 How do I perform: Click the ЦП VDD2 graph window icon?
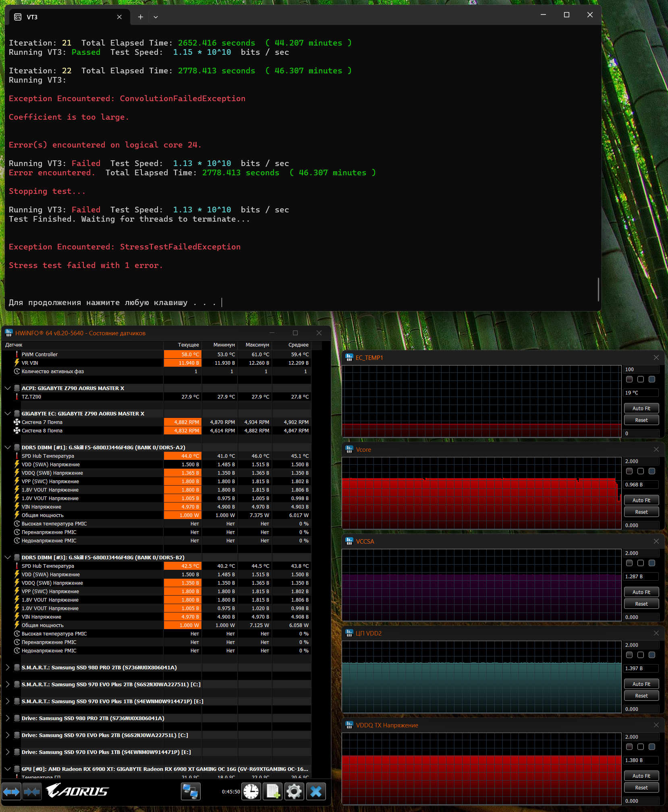click(x=349, y=633)
